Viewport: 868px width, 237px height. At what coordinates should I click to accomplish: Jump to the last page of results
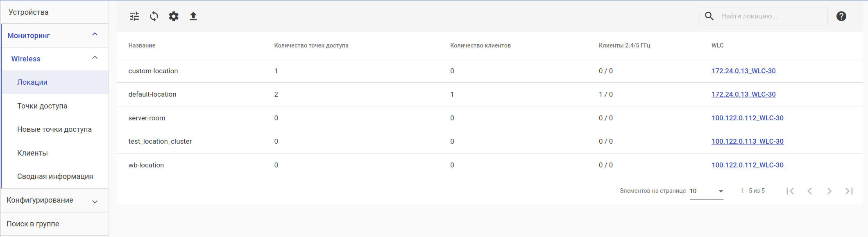[849, 191]
